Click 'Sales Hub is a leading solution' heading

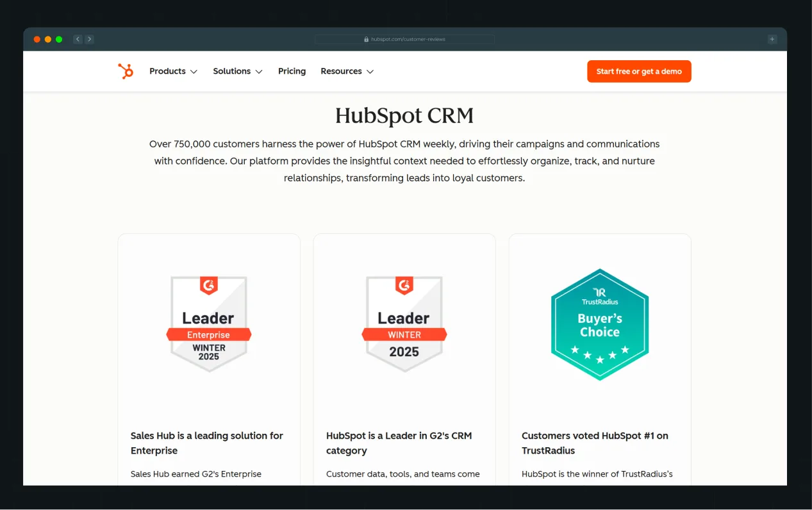(207, 443)
